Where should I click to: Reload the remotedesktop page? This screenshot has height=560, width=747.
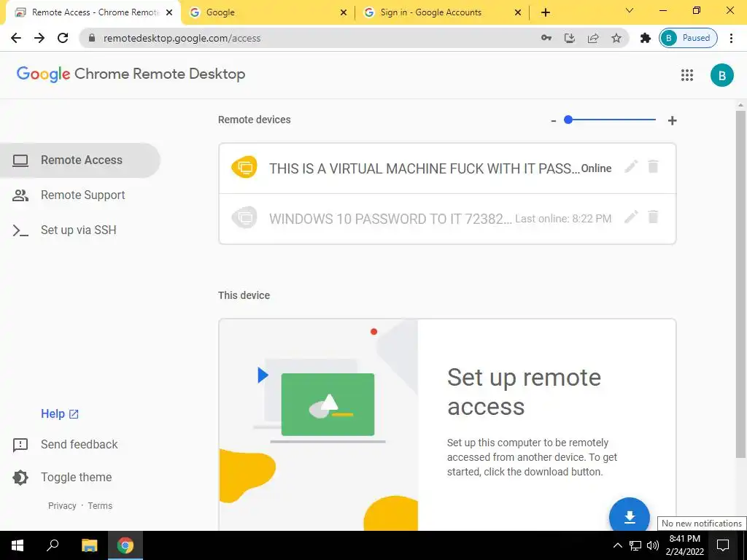pos(63,38)
